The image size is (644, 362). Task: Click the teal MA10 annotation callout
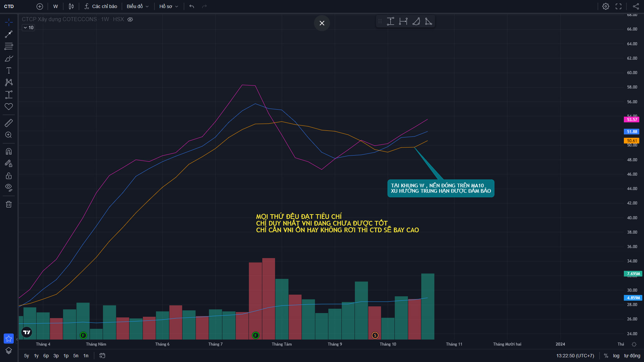tap(440, 188)
